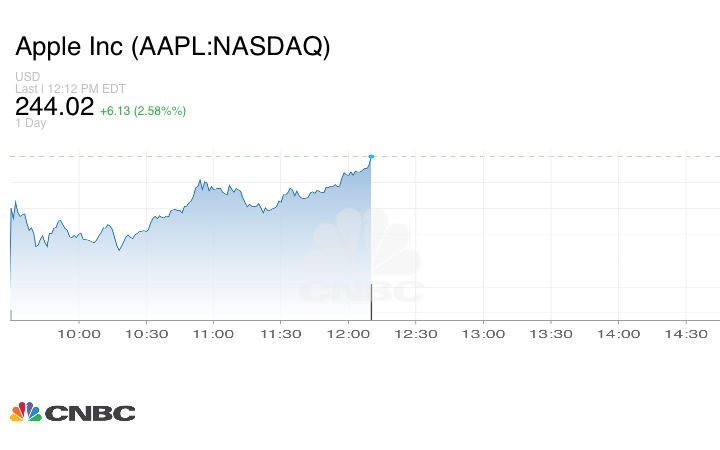
Task: Click the 14:30 time axis label
Action: (684, 334)
